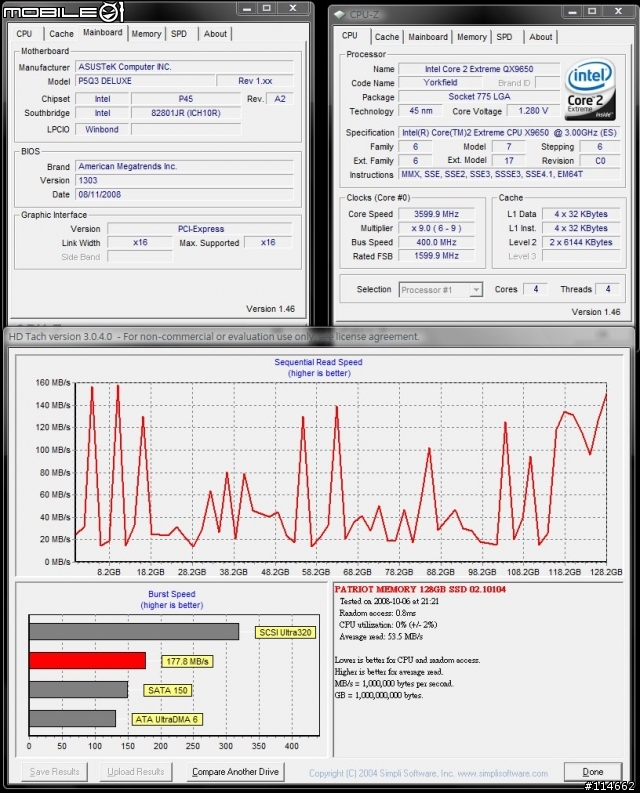
Task: Click the instructions list field
Action: pyautogui.click(x=509, y=174)
